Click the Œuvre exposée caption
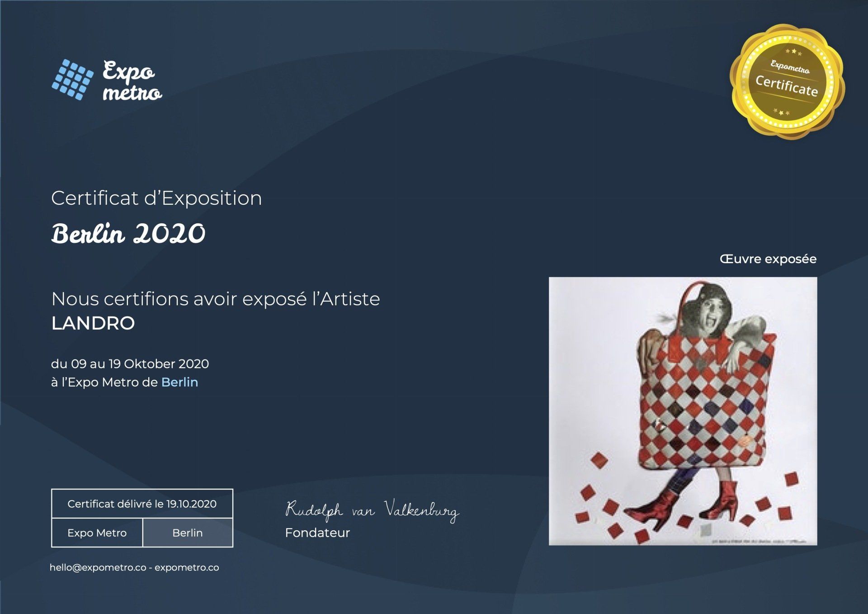Viewport: 868px width, 614px height. click(x=768, y=259)
